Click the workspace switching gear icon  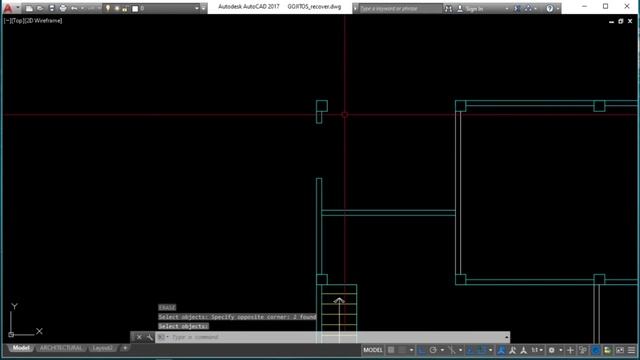(x=552, y=350)
